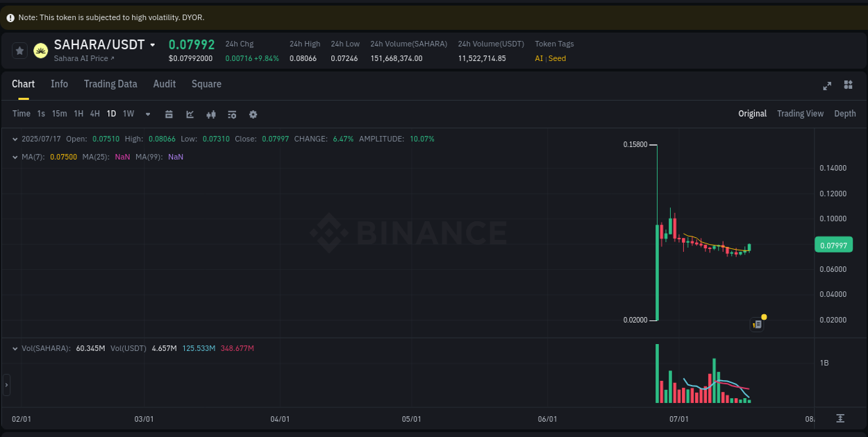Viewport: 868px width, 437px height.
Task: Open the indicator settings icon
Action: (231, 114)
